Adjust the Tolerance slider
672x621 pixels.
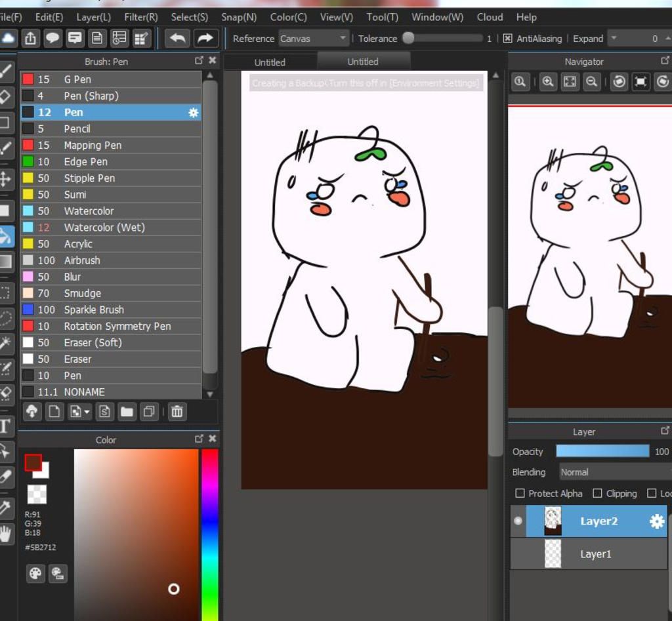pyautogui.click(x=443, y=38)
